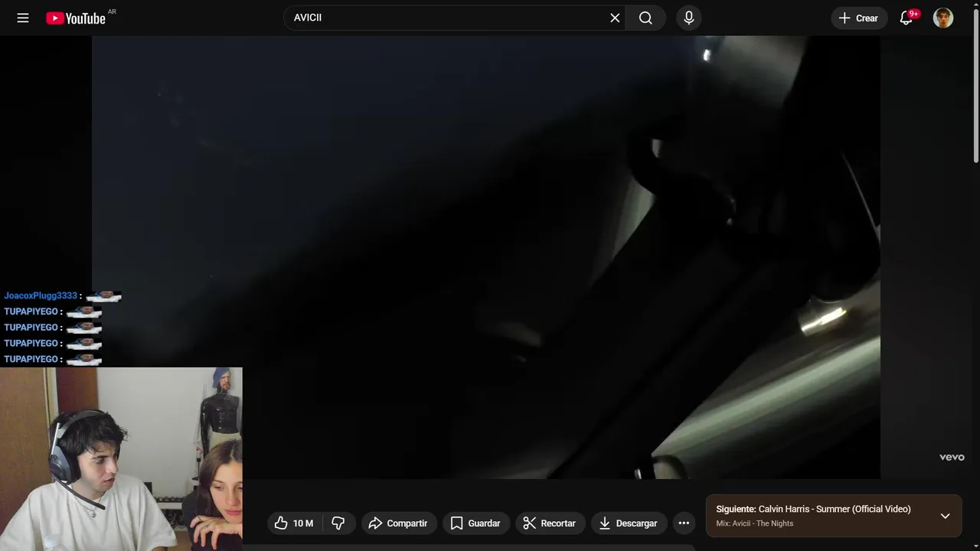Click JoacoxPlugg3333 chat username
Screen dimensions: 980x551
(41, 295)
